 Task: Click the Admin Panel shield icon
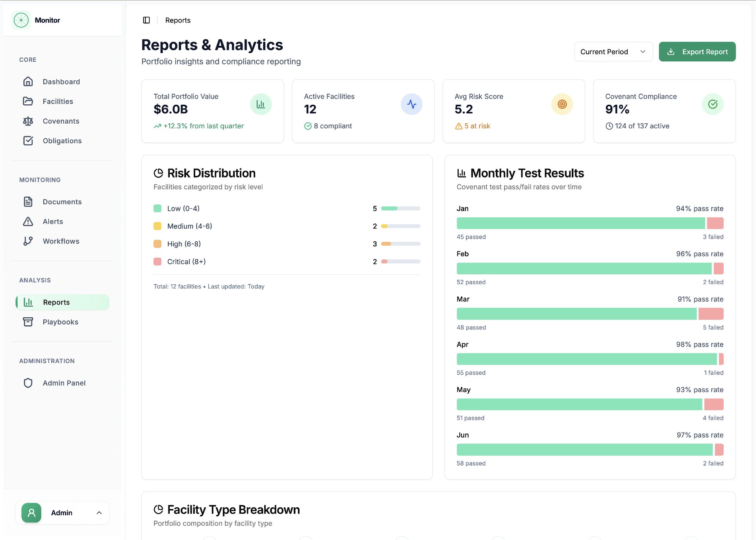(x=28, y=383)
